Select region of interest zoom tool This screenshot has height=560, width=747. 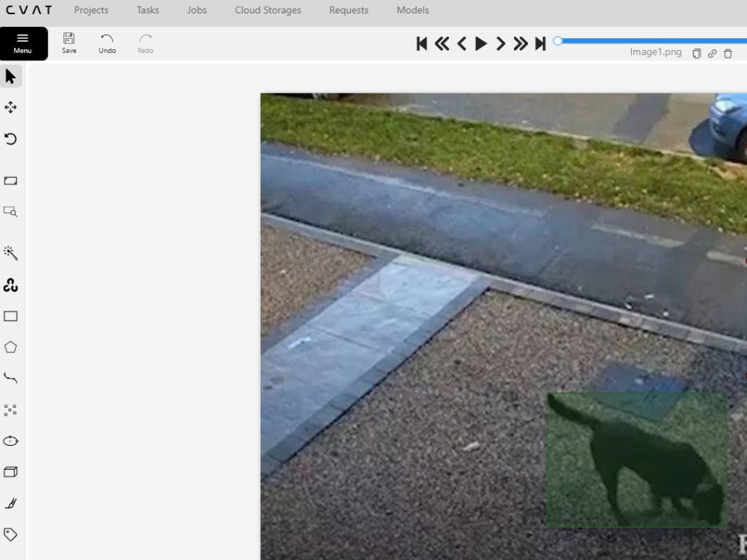(10, 211)
